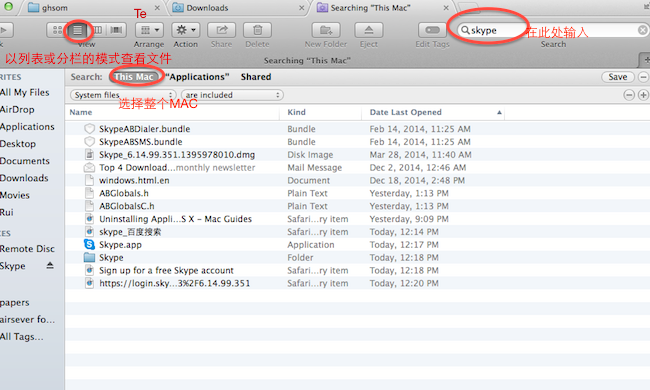The width and height of the screenshot is (650, 390).
Task: Open Movies in sidebar
Action: 15,195
